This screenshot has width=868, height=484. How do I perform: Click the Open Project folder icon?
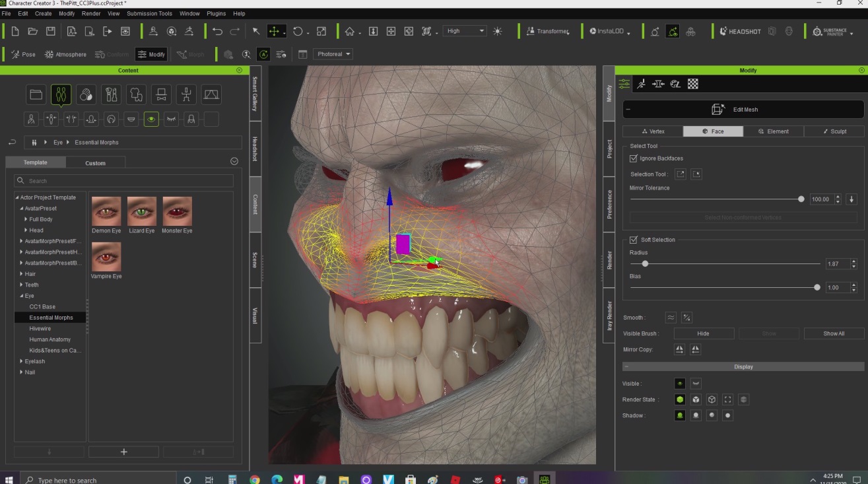[32, 31]
